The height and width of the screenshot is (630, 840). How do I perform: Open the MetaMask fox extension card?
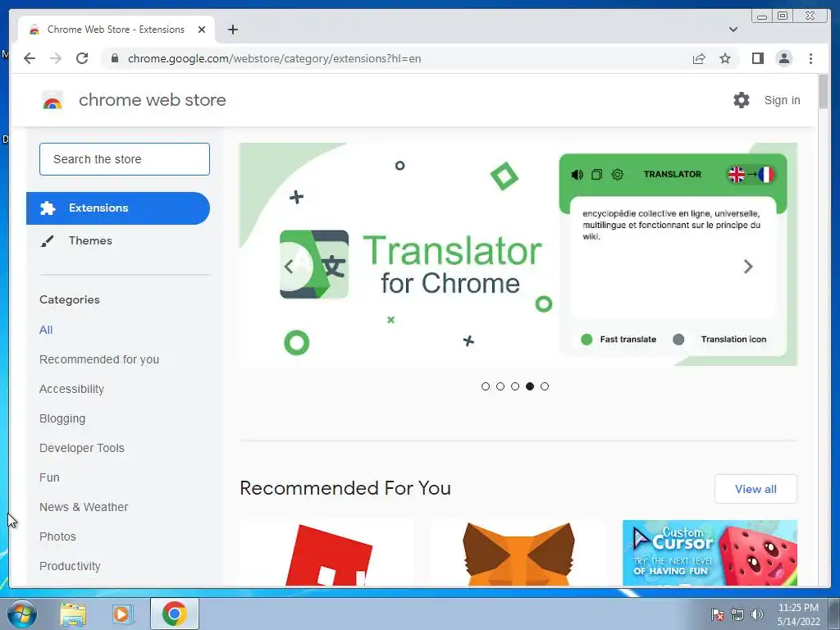click(518, 553)
